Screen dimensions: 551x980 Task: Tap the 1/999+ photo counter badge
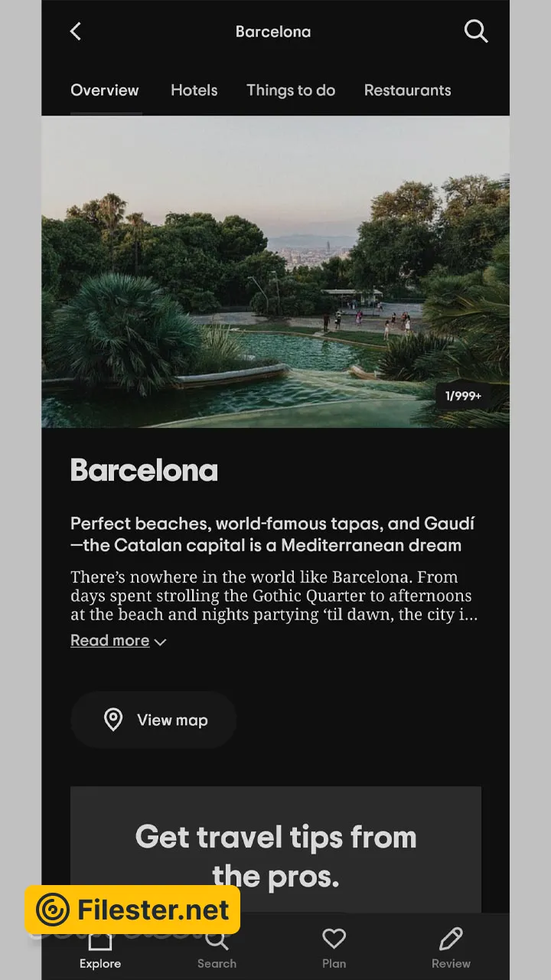point(463,396)
